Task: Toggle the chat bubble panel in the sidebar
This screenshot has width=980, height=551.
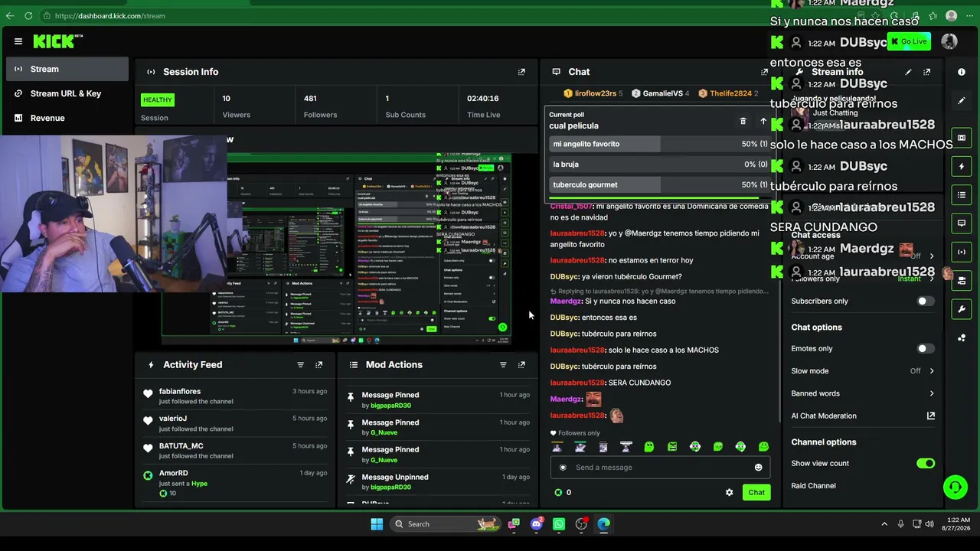Action: (x=962, y=223)
